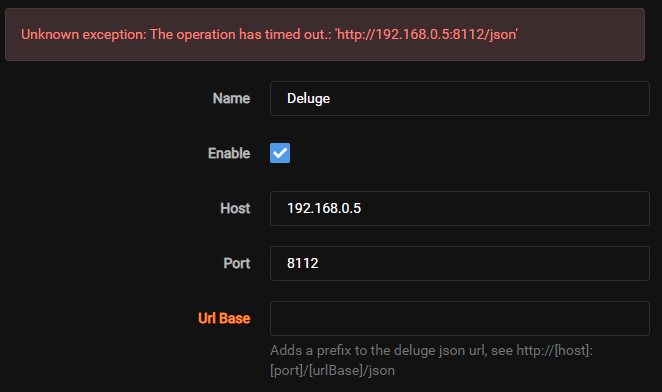This screenshot has width=662, height=392.
Task: Focus the empty Url Base field
Action: point(460,318)
